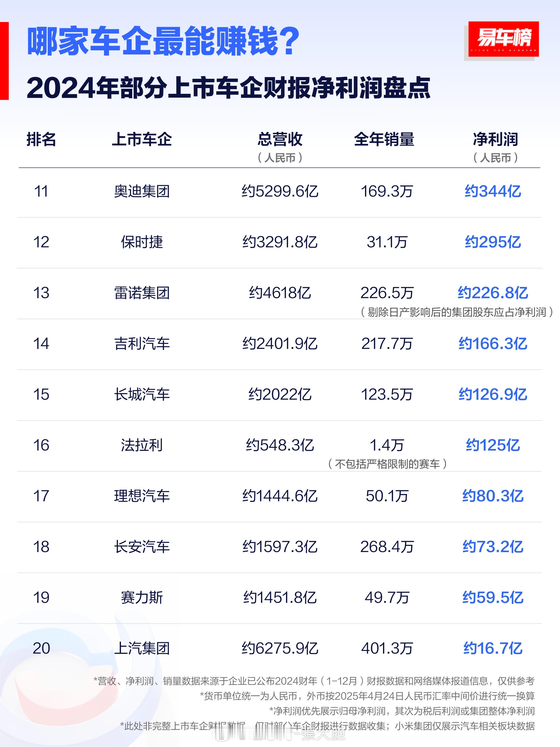Select the 奥迪集团 row name
560x747 pixels.
pyautogui.click(x=142, y=191)
